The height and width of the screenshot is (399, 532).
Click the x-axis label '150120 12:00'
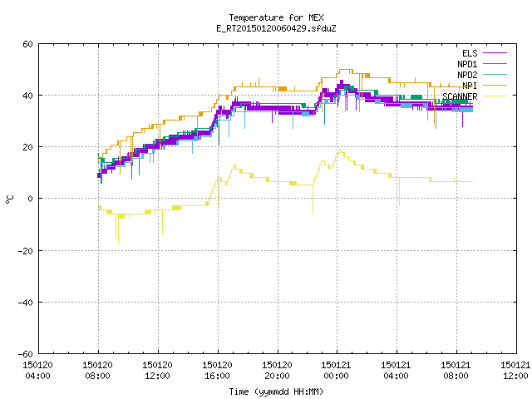[157, 371]
